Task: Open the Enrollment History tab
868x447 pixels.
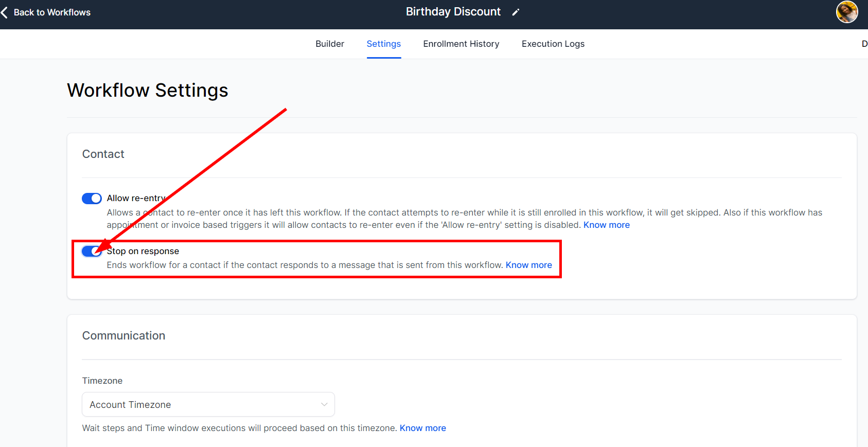Action: [461, 44]
